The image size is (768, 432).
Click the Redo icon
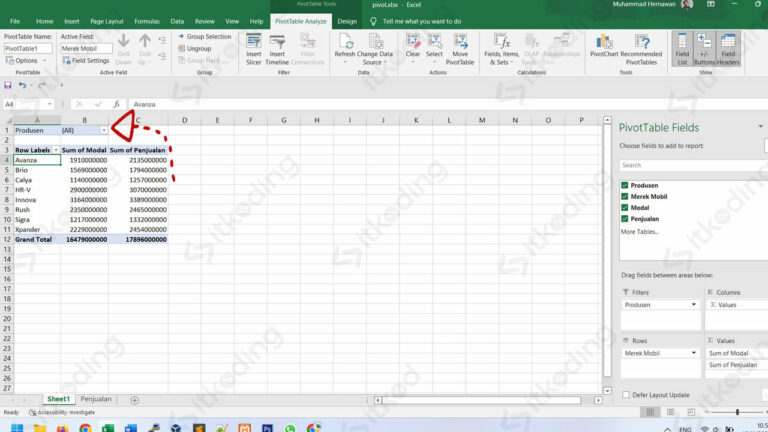coord(42,85)
